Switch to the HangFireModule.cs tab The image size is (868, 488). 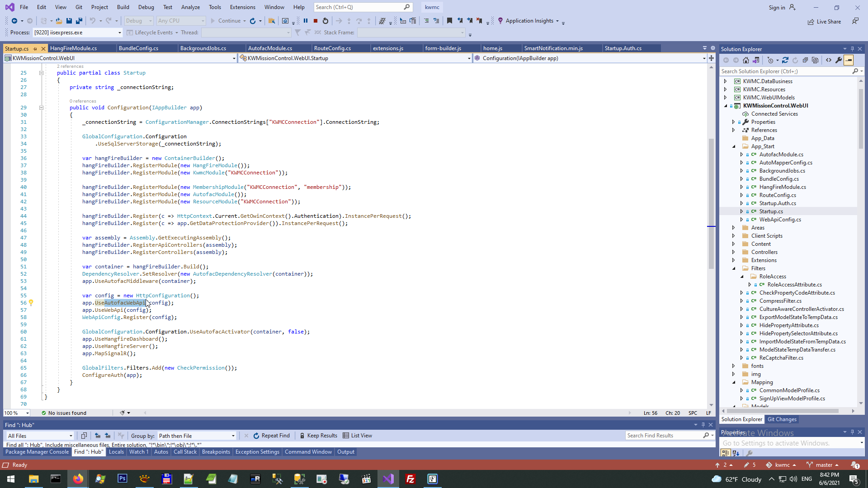point(73,48)
